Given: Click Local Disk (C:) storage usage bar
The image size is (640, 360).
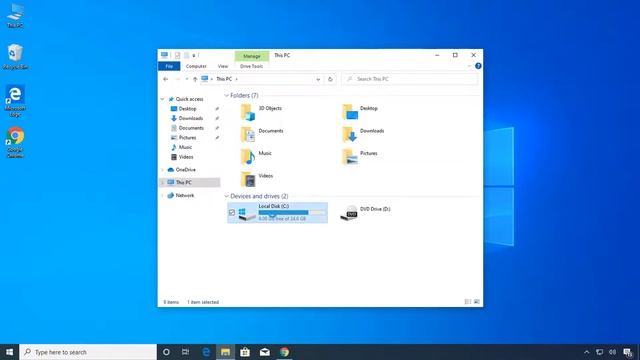Looking at the screenshot, I should click(291, 212).
